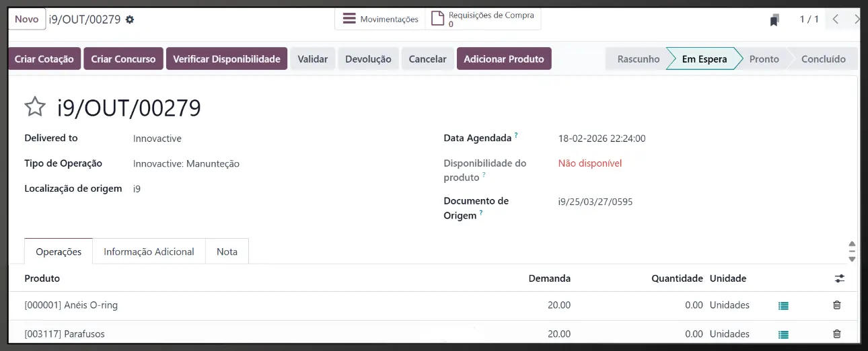Image resolution: width=868 pixels, height=351 pixels.
Task: Delete the Anéis O-ring line
Action: pyautogui.click(x=837, y=305)
